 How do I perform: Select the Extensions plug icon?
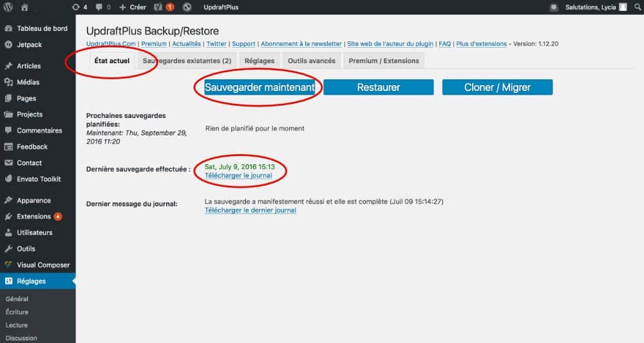[x=8, y=217]
